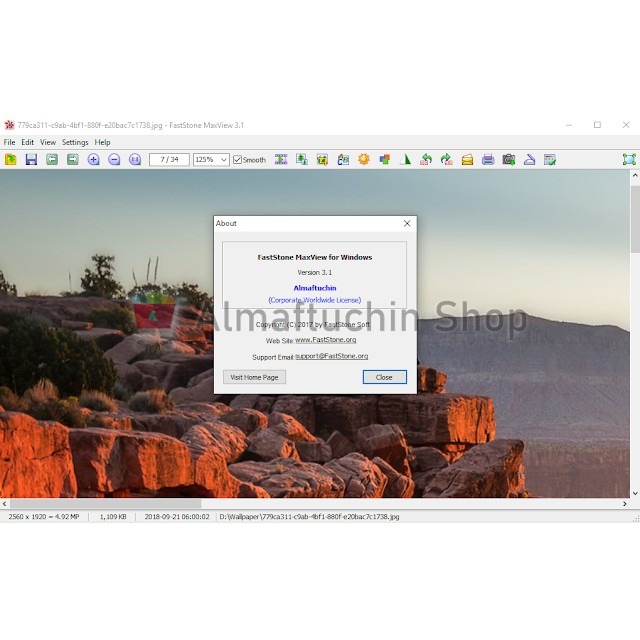640x640 pixels.
Task: Click the support@FastStone.org email link
Action: pyautogui.click(x=331, y=356)
